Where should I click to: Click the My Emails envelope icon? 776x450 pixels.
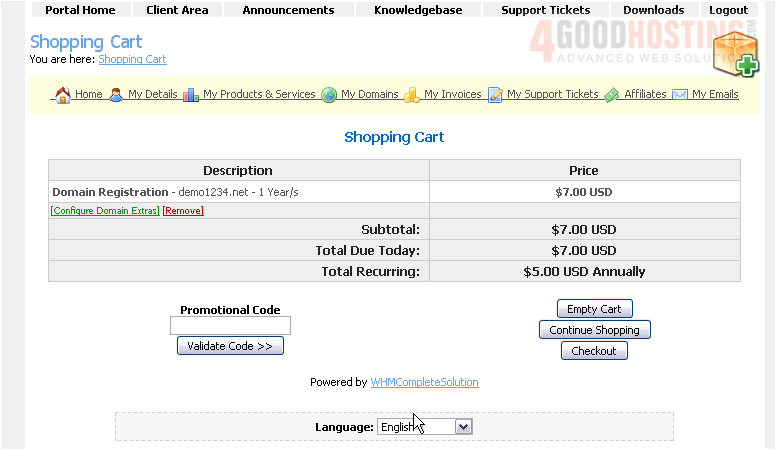click(680, 95)
